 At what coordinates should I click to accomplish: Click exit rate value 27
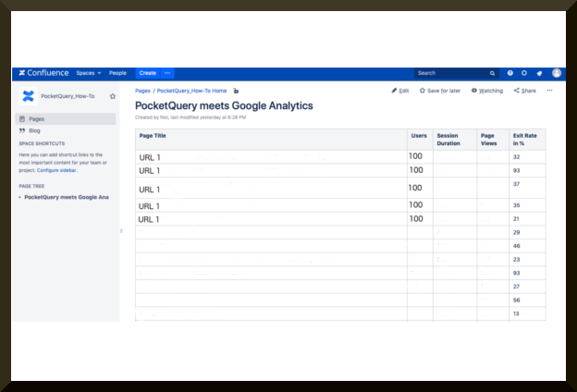pos(517,287)
